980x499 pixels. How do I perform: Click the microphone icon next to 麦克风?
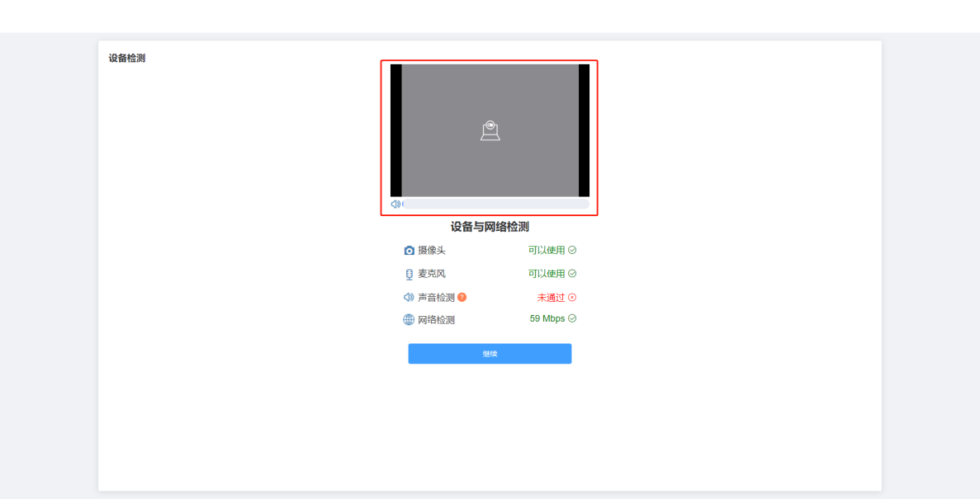pyautogui.click(x=409, y=274)
